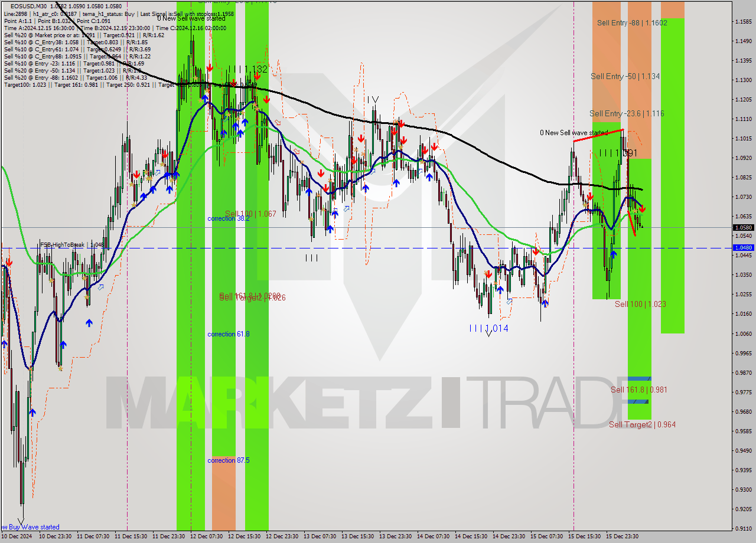This screenshot has height=543, width=756.
Task: Click the '12 Dec 07:30' time axis label
Action: coord(207,537)
